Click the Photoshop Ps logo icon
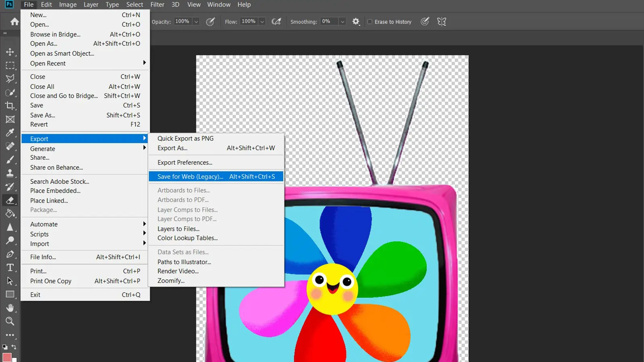Image resolution: width=644 pixels, height=362 pixels. pos(9,4)
